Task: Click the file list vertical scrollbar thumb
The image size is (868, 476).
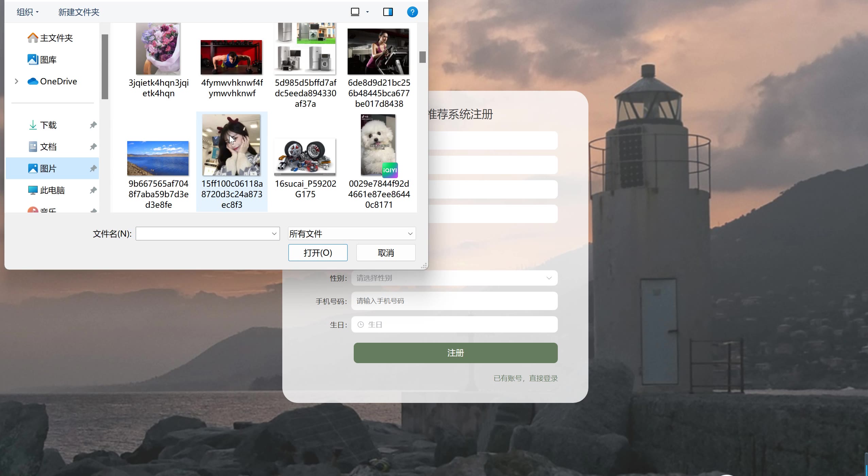Action: pos(422,57)
